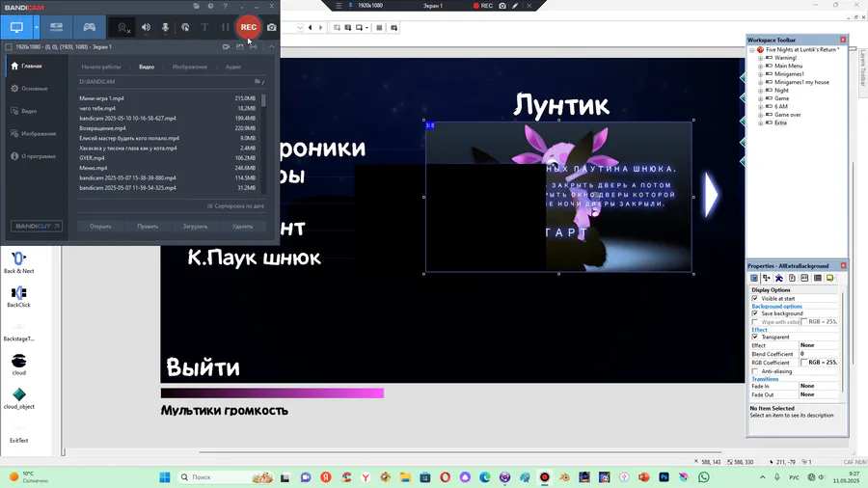The image size is (868, 488).
Task: Open Bandicam output folder icon in title bar
Action: click(x=197, y=6)
